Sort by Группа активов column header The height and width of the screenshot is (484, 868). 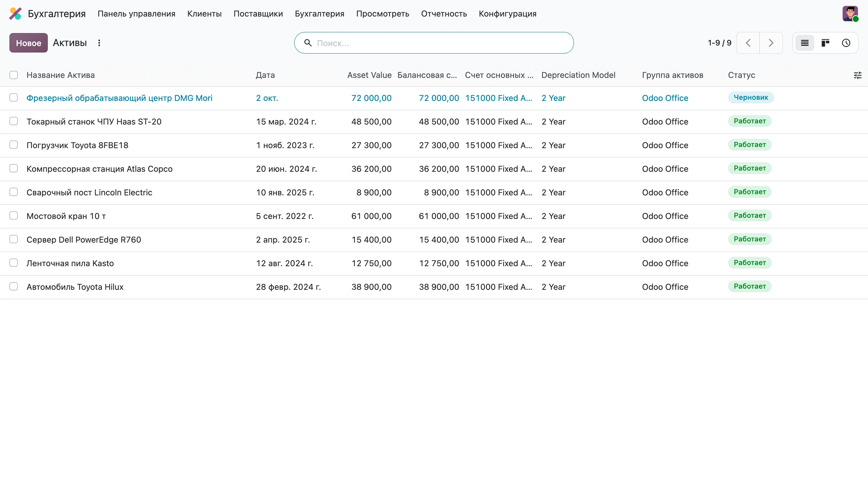(673, 75)
